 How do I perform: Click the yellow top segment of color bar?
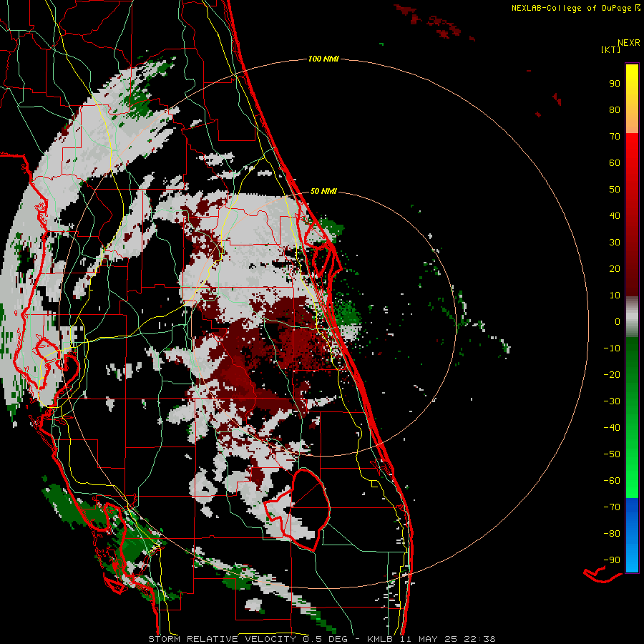(x=632, y=99)
